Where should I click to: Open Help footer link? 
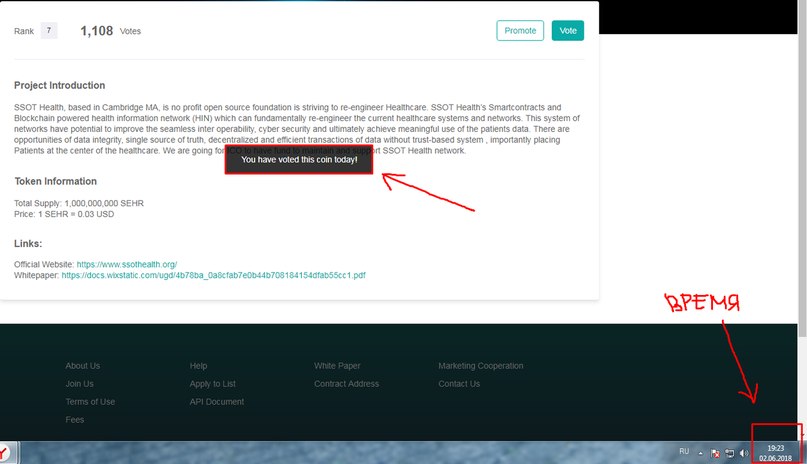click(198, 366)
